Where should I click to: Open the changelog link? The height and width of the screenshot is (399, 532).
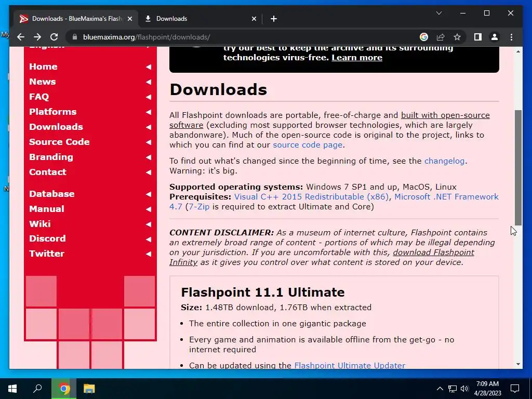click(445, 161)
